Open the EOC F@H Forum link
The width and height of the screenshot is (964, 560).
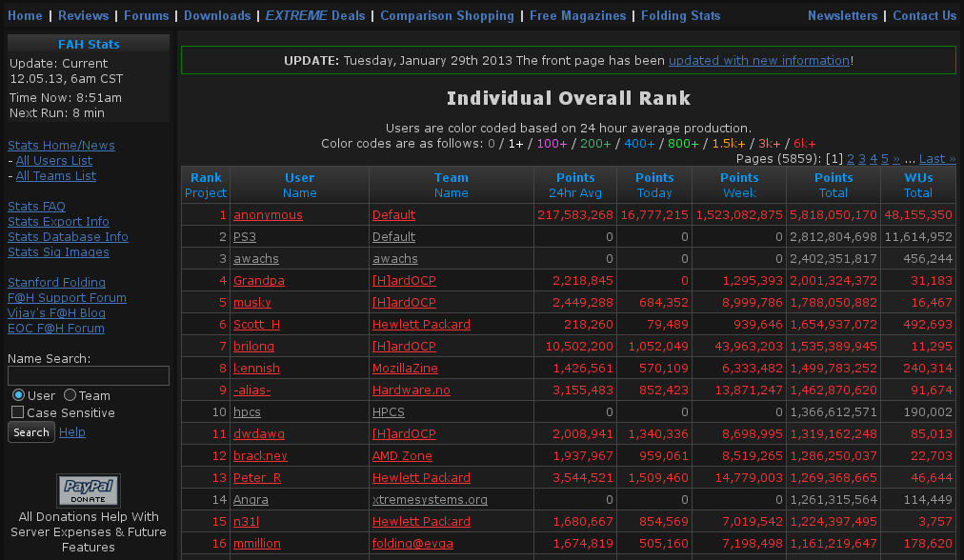(56, 329)
